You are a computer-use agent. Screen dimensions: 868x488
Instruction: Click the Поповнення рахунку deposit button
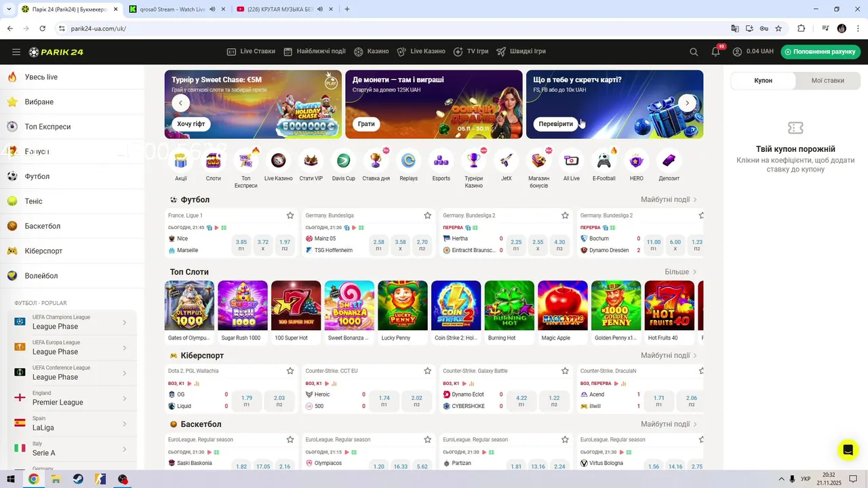[821, 52]
